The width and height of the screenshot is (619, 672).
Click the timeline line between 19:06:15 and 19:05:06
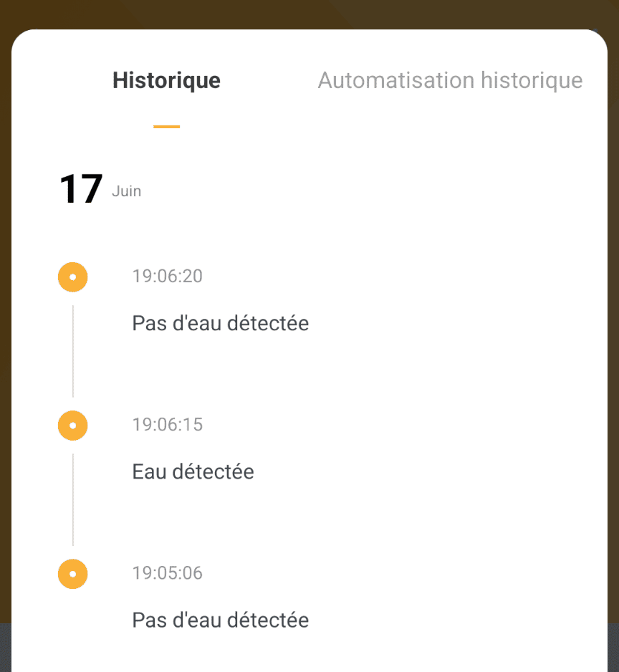(x=73, y=500)
